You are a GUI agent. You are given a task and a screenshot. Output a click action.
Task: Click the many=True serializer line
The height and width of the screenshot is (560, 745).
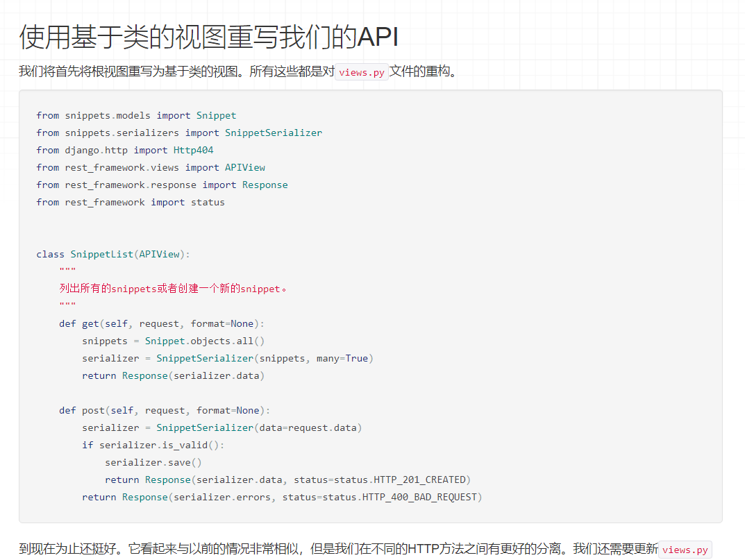[228, 358]
